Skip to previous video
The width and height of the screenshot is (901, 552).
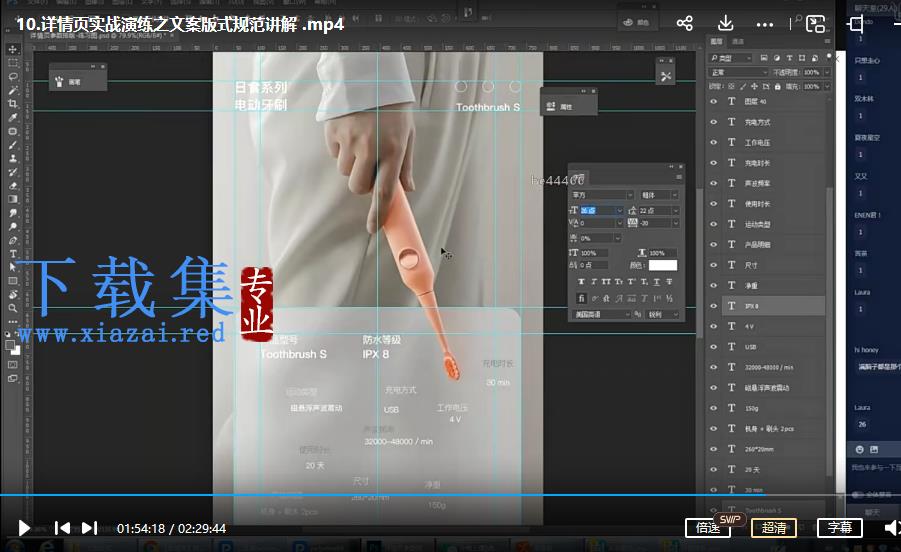coord(62,528)
